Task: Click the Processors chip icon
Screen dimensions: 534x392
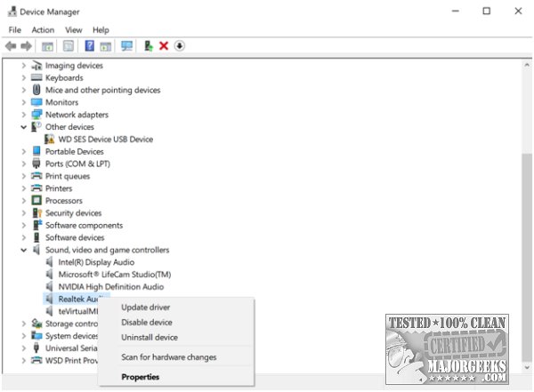Action: click(36, 200)
